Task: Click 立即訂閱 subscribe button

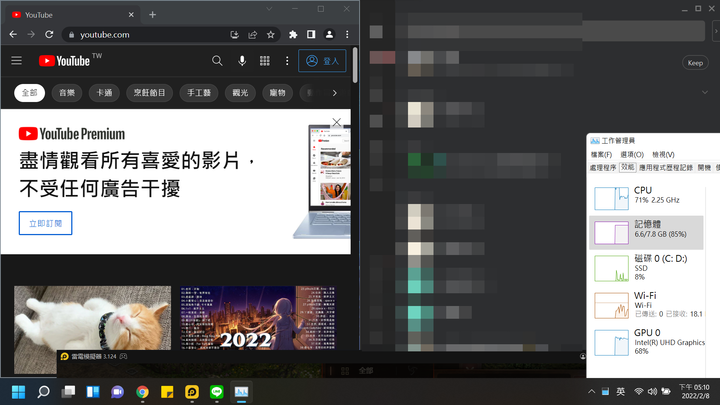Action: (45, 223)
